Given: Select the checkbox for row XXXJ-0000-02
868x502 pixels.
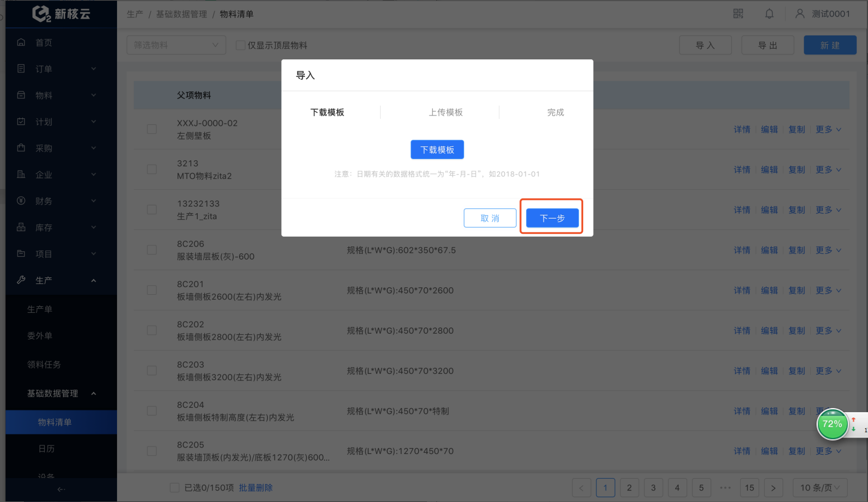Looking at the screenshot, I should pyautogui.click(x=152, y=129).
